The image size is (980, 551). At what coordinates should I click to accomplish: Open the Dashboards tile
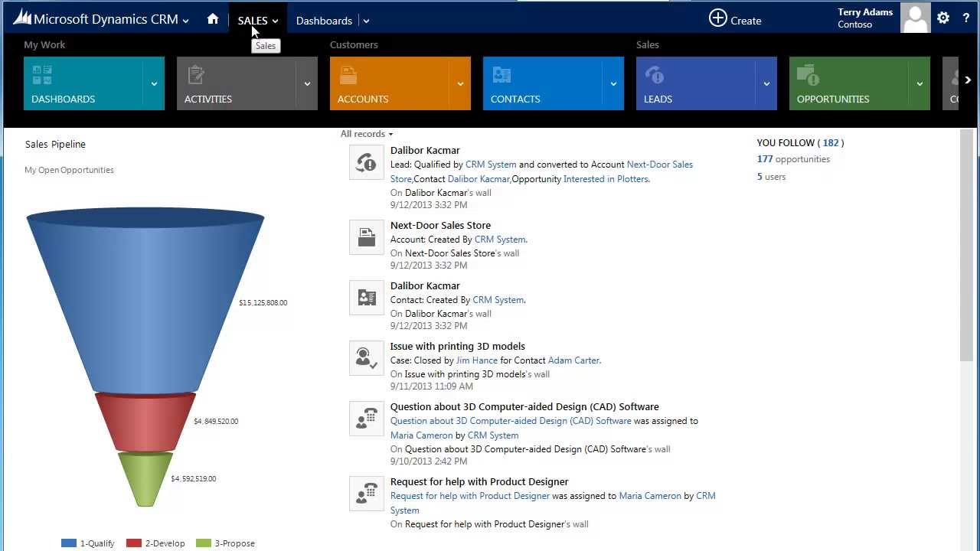tap(83, 83)
